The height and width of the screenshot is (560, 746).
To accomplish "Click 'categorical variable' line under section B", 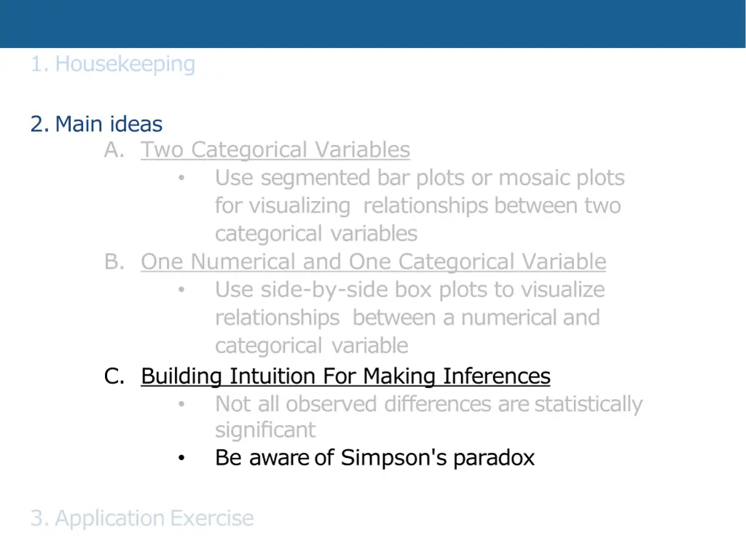I will point(312,346).
